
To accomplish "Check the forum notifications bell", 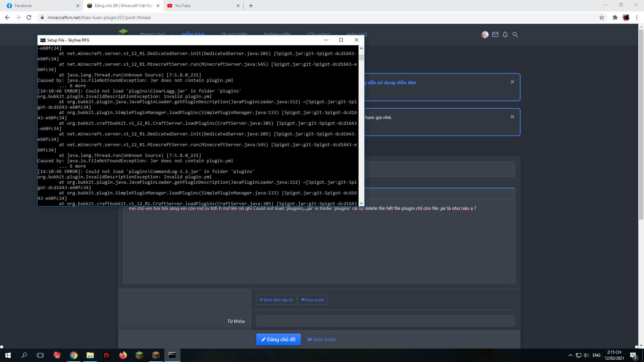I will click(x=505, y=35).
